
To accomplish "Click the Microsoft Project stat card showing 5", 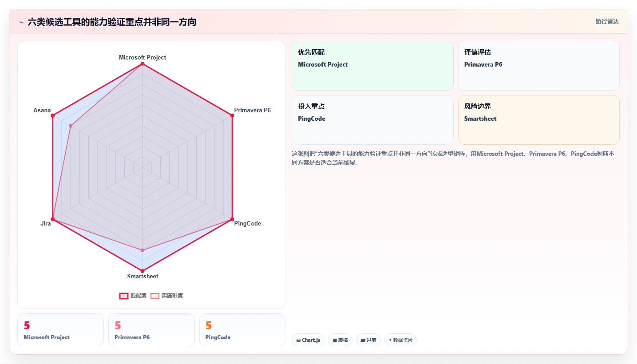I will pyautogui.click(x=60, y=330).
